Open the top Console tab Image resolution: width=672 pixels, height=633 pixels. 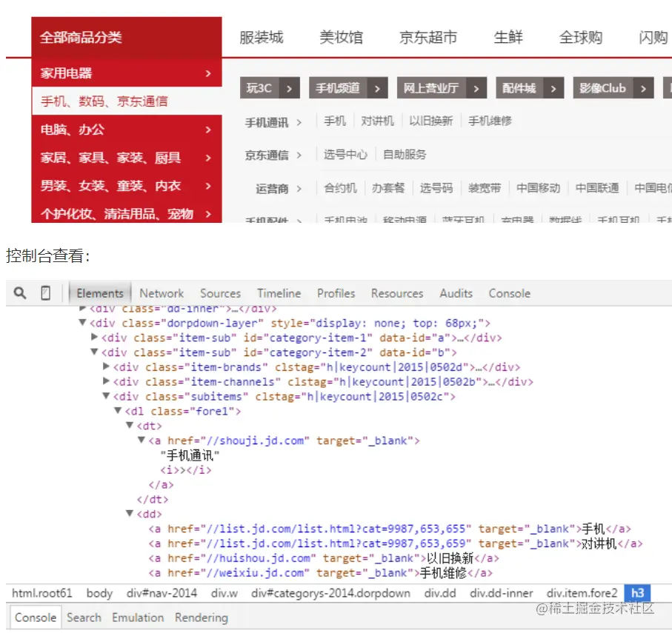(510, 293)
